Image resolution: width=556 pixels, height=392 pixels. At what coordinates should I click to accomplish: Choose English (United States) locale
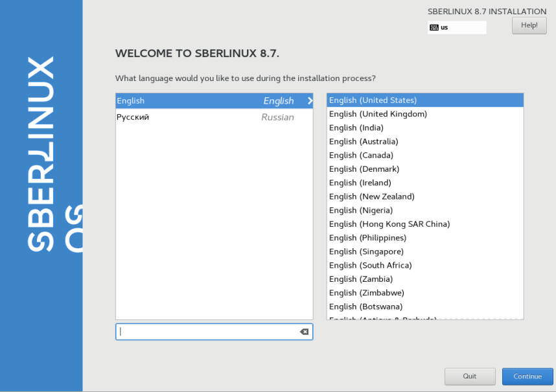pyautogui.click(x=373, y=100)
